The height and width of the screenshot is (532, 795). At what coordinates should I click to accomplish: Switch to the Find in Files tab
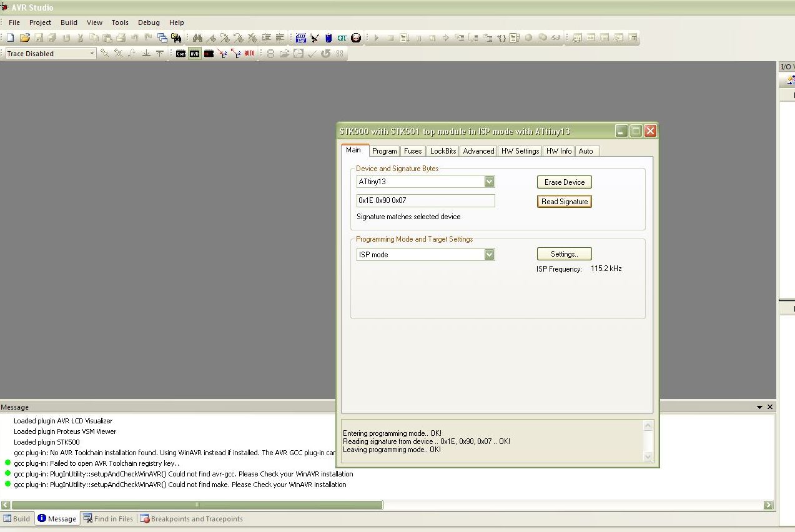point(109,519)
